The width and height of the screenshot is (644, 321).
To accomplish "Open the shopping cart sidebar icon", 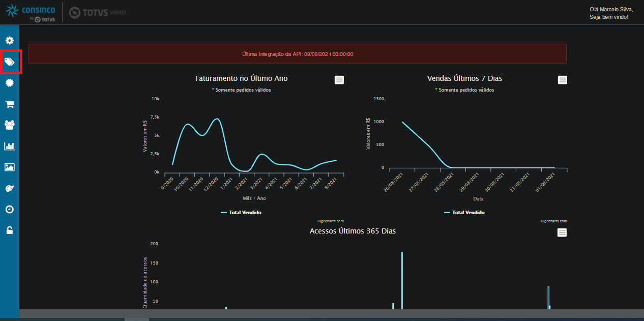I will [x=9, y=104].
